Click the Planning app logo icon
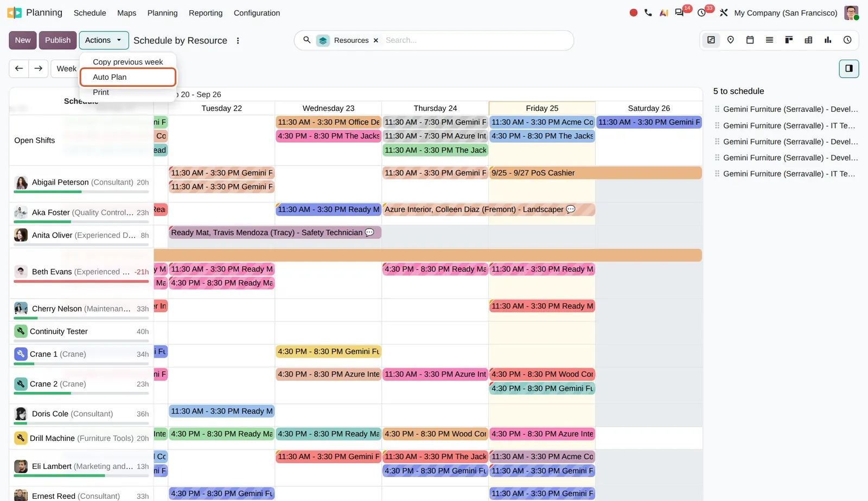 click(15, 12)
